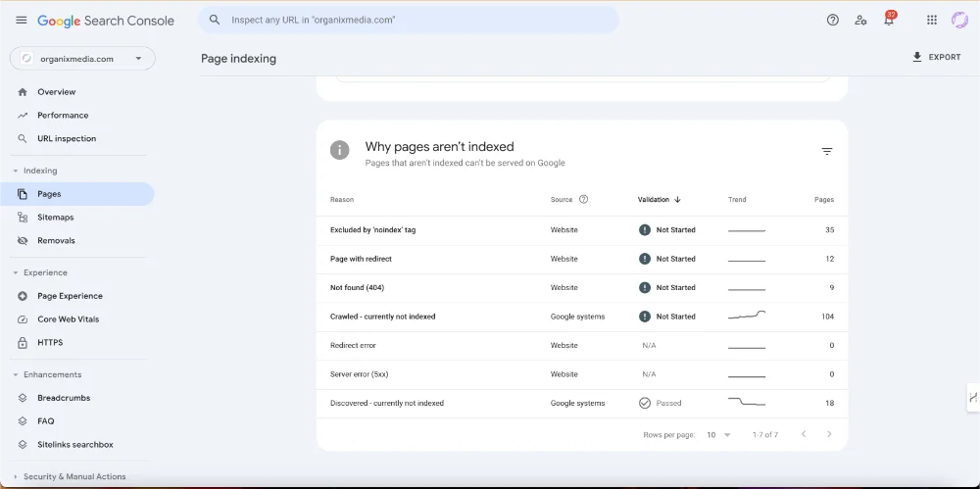Click the Breadcrumbs layers icon
The image size is (980, 489).
[x=23, y=398]
